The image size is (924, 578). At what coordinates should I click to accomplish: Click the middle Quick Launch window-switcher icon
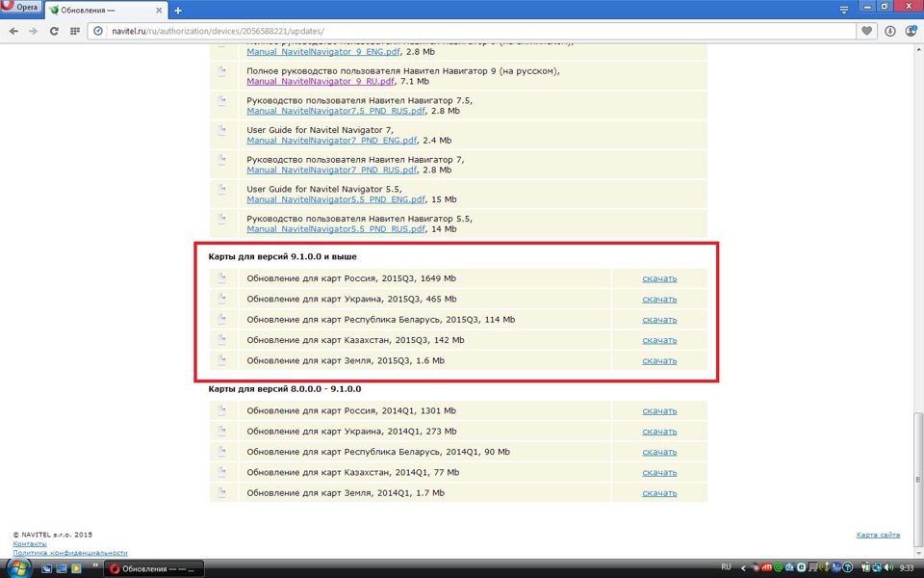click(62, 568)
